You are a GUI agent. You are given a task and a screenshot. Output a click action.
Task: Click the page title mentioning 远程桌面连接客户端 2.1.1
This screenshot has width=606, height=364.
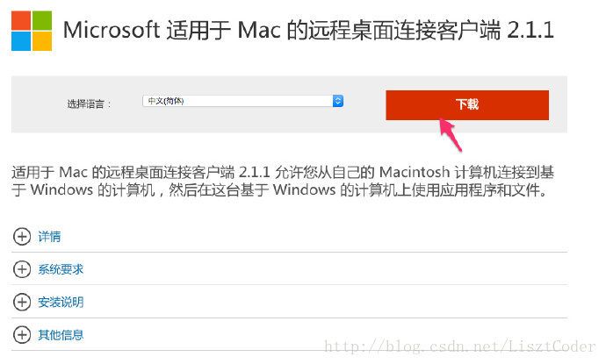[x=308, y=30]
